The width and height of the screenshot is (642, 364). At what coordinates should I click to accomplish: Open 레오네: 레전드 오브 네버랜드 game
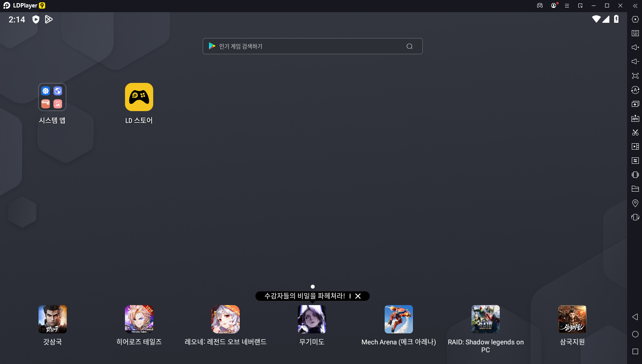pyautogui.click(x=226, y=319)
